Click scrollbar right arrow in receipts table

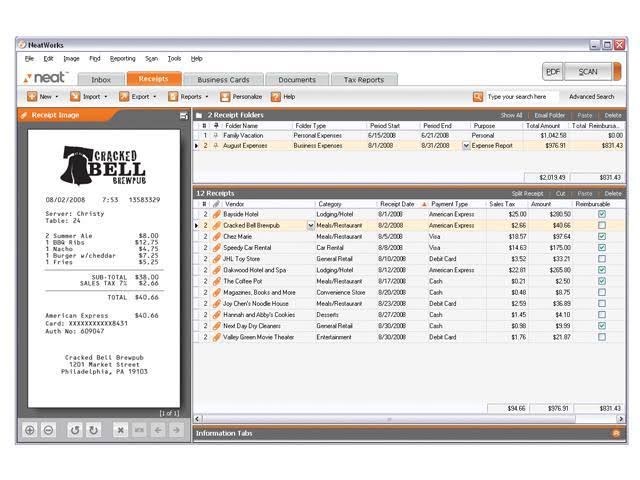(620, 419)
